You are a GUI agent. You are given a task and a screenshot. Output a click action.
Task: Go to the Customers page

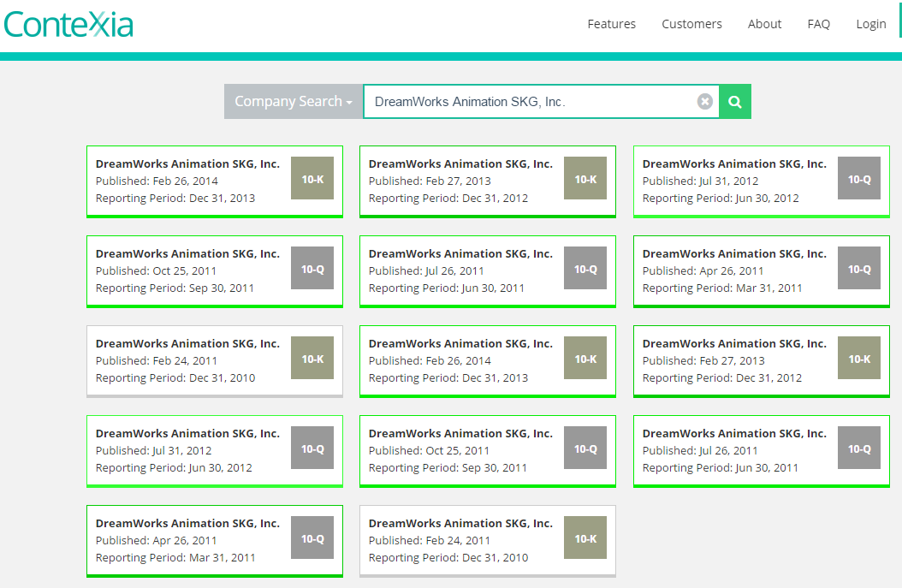[x=691, y=24]
